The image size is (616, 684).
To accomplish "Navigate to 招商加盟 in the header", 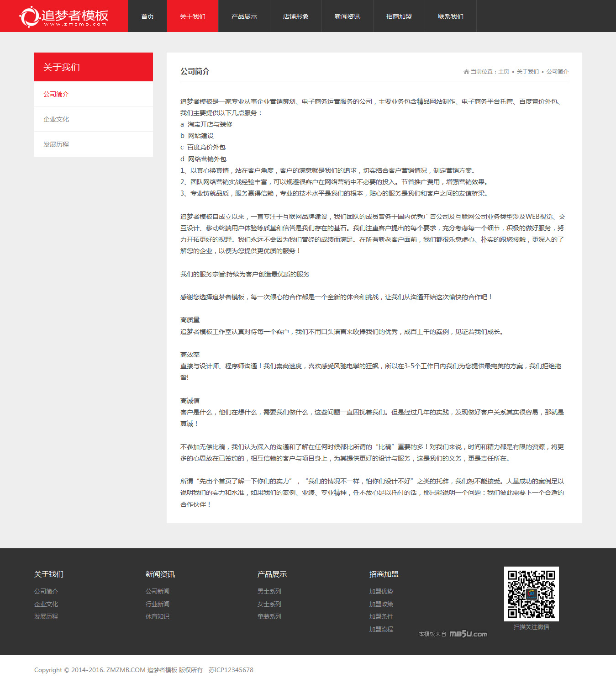I will 399,16.
